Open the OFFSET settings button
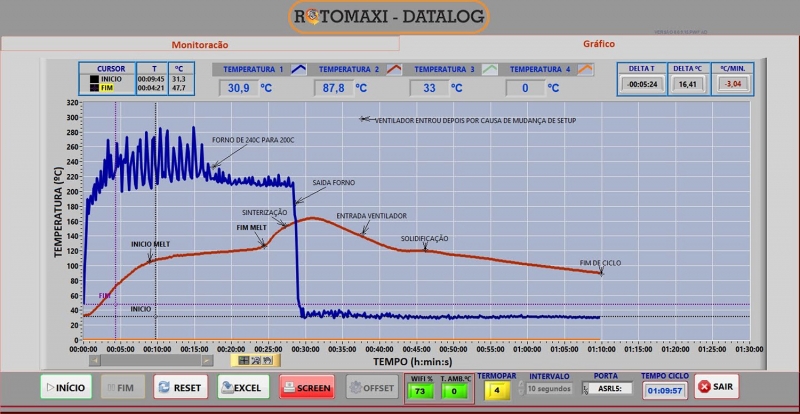This screenshot has width=800, height=414. coord(371,387)
